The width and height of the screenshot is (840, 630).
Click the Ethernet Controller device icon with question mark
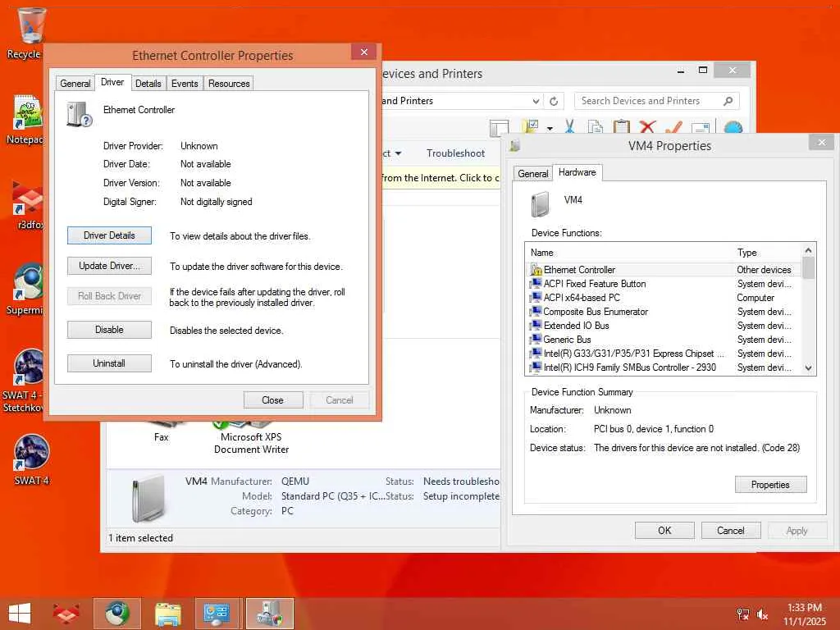pyautogui.click(x=80, y=115)
